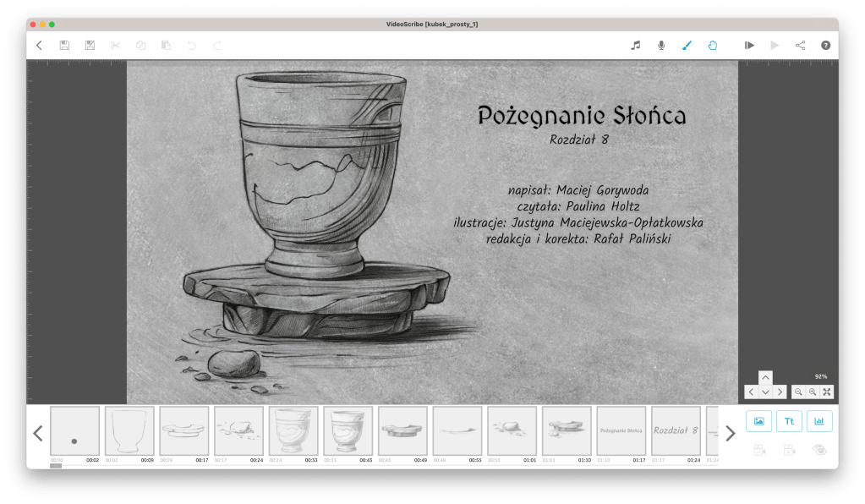Click the clear camera position icon

click(789, 451)
